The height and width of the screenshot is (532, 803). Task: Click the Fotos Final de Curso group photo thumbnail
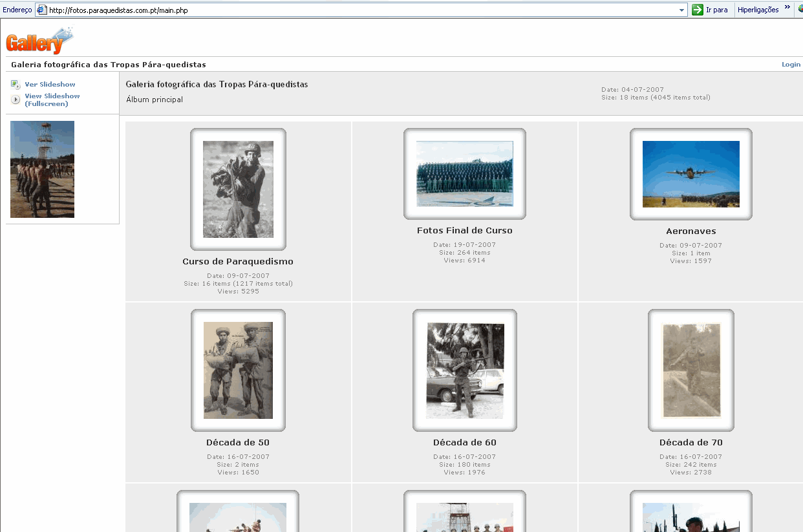465,174
